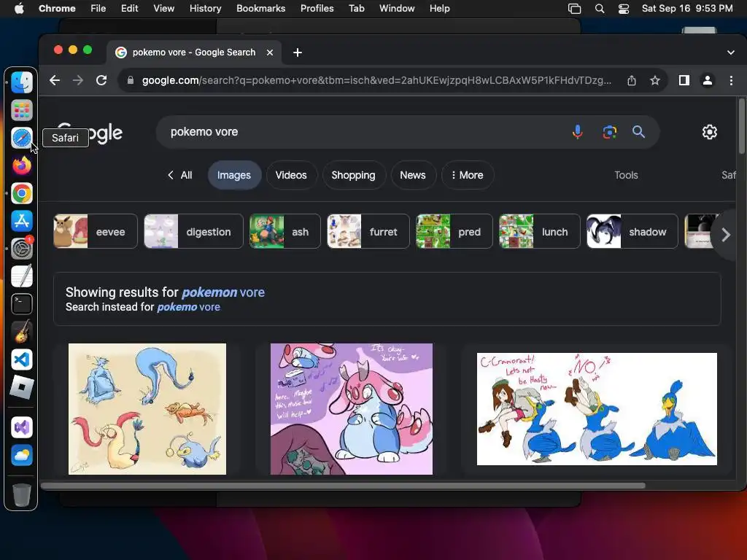This screenshot has width=747, height=560.
Task: Switch to Videos results
Action: [x=291, y=175]
